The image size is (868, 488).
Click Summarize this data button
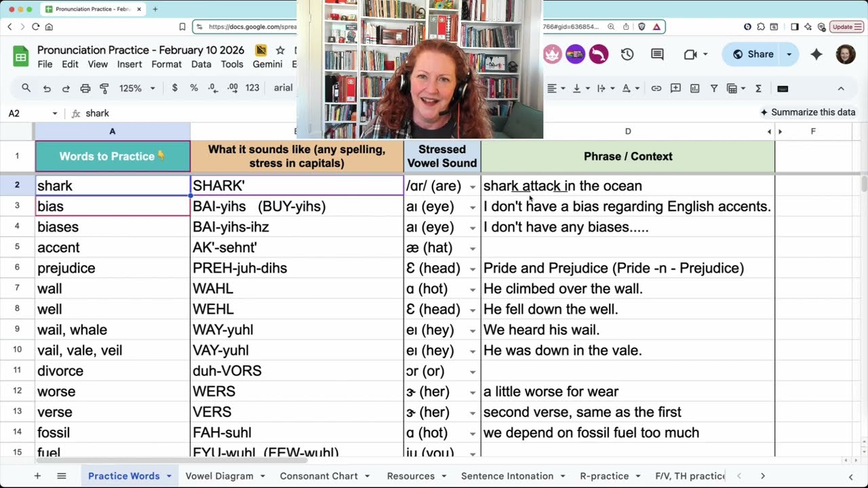[808, 113]
